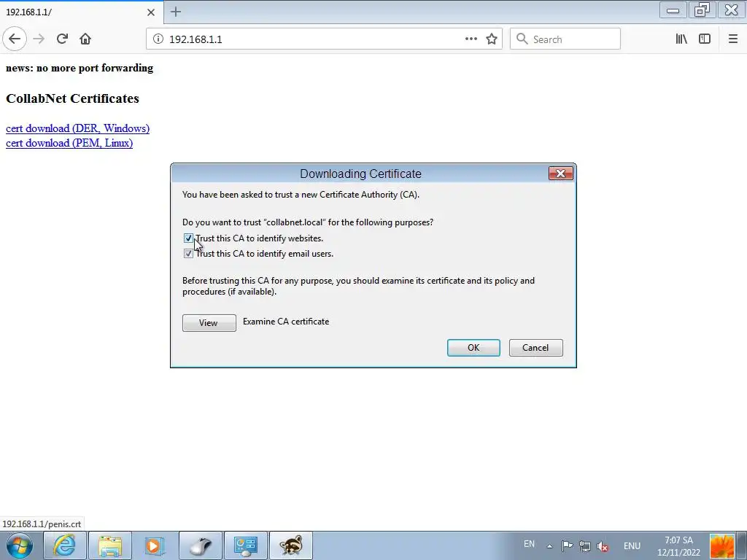The height and width of the screenshot is (560, 747).
Task: Click the ENU keyboard layout indicator
Action: point(632,546)
